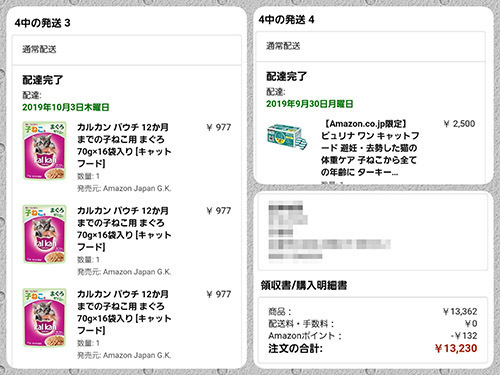The width and height of the screenshot is (500, 375).
Task: Open the second Kalkan pouch product thumbnail
Action: [x=44, y=234]
